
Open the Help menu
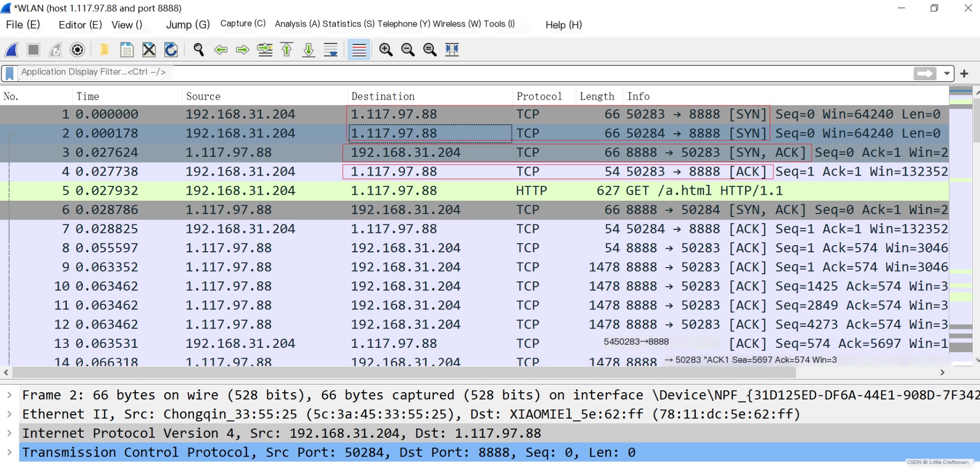coord(563,25)
